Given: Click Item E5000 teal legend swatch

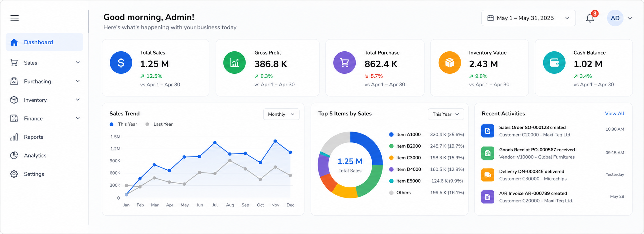Looking at the screenshot, I should [391, 181].
